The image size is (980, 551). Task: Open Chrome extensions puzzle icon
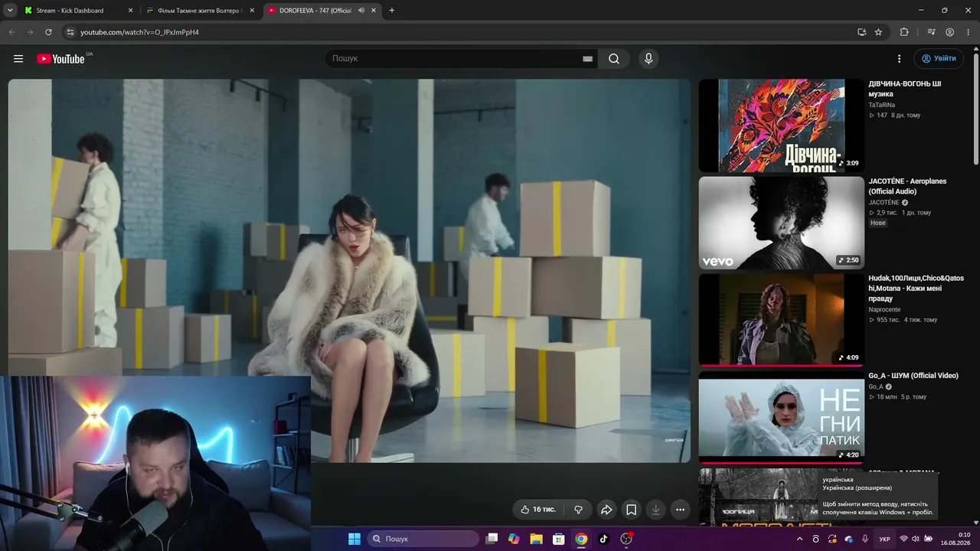[x=904, y=32]
